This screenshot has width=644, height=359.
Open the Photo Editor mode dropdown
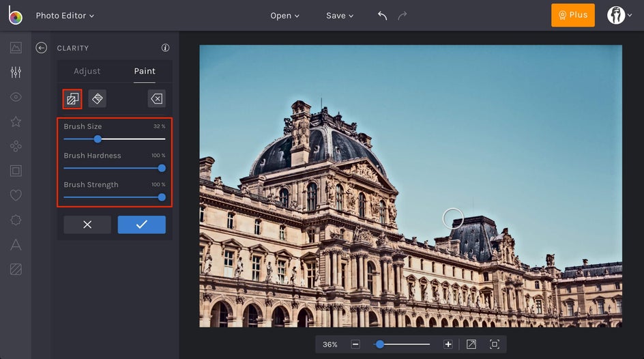pyautogui.click(x=65, y=16)
